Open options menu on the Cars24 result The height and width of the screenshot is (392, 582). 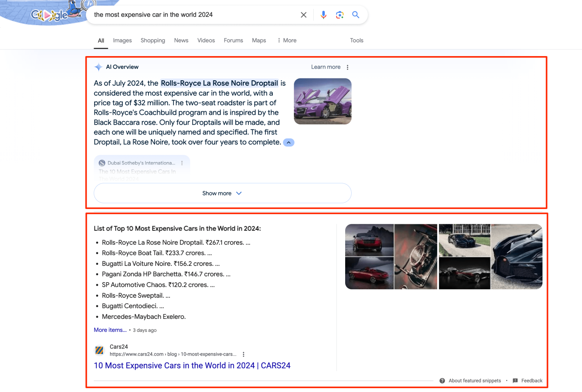click(244, 354)
